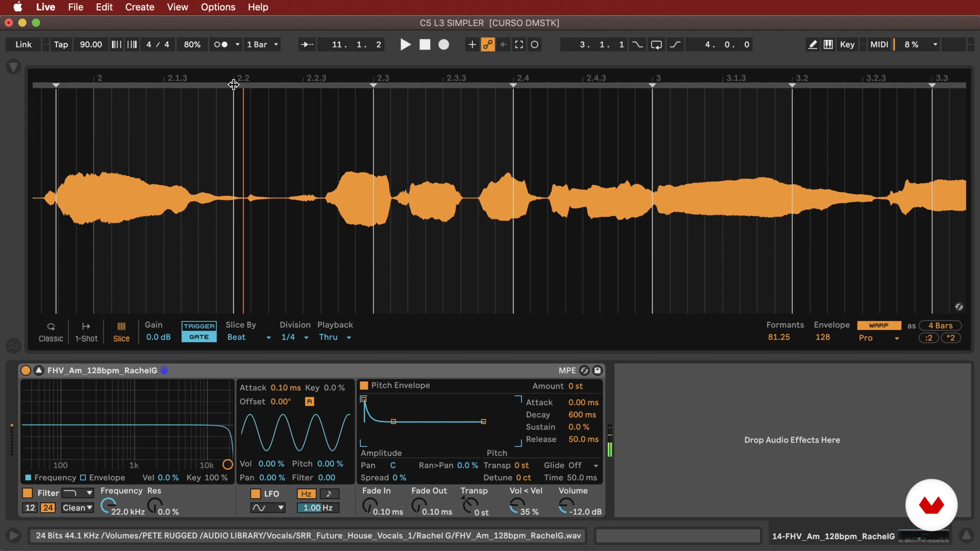The image size is (980, 551).
Task: Toggle MIDI Map Mode button
Action: tap(879, 44)
